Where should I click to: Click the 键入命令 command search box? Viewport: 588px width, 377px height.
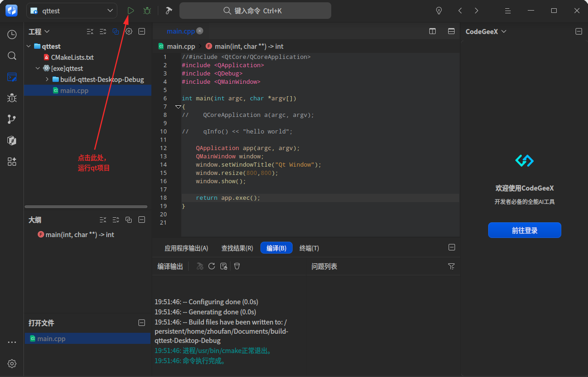click(x=255, y=11)
